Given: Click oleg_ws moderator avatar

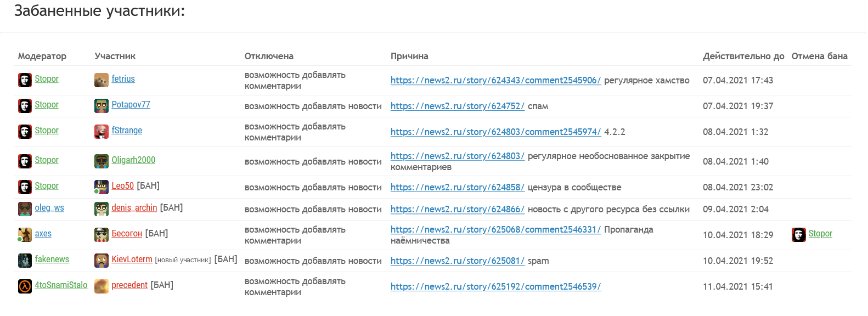Looking at the screenshot, I should coord(25,209).
